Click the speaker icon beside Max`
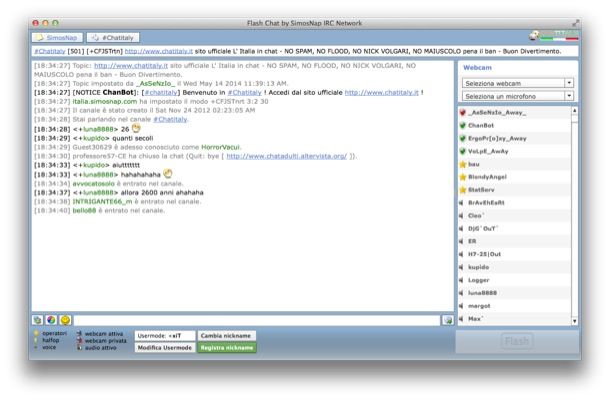 (461, 319)
